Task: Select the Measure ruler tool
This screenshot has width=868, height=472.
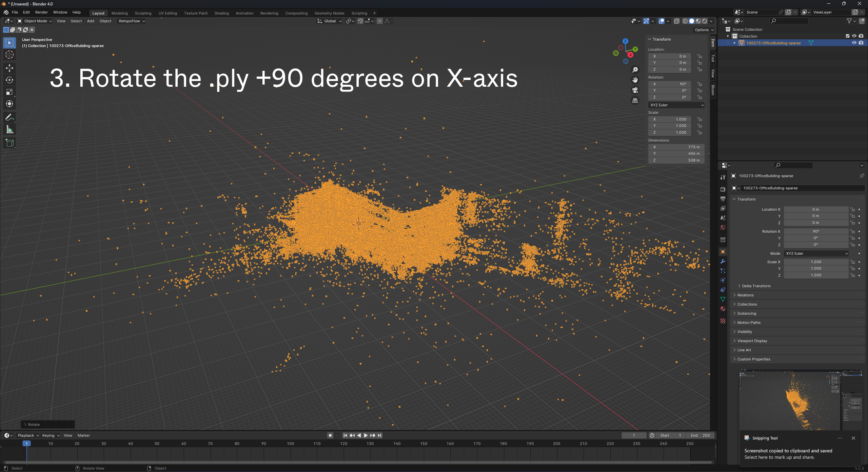Action: click(9, 129)
